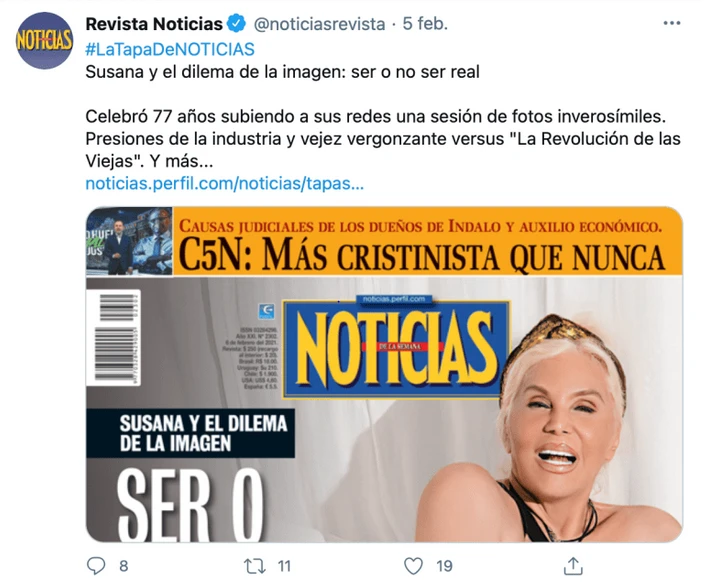Open the magazine cover image

(384, 374)
